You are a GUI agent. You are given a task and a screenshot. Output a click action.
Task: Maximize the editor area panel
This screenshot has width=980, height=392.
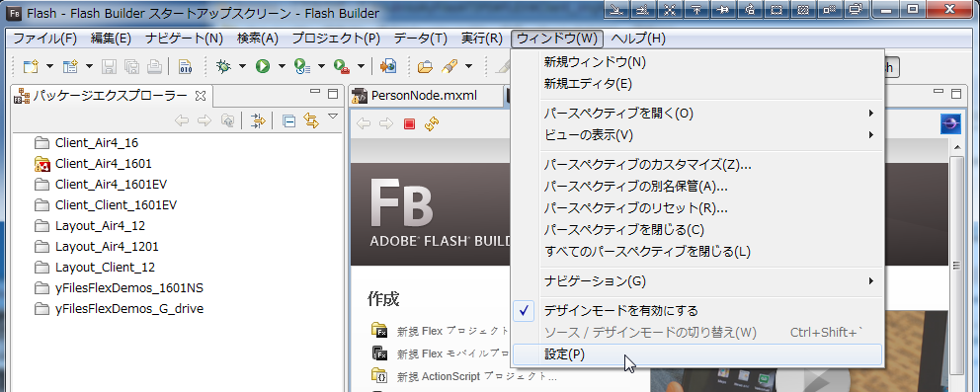pos(955,94)
